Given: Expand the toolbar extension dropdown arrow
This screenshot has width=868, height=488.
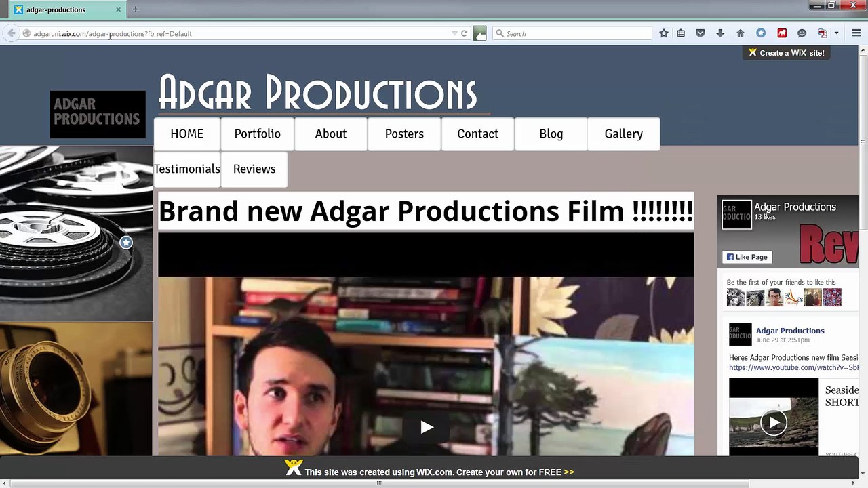Looking at the screenshot, I should point(836,33).
